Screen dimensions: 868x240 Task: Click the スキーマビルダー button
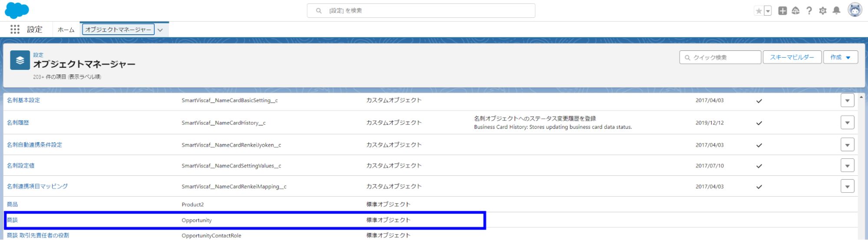point(792,57)
